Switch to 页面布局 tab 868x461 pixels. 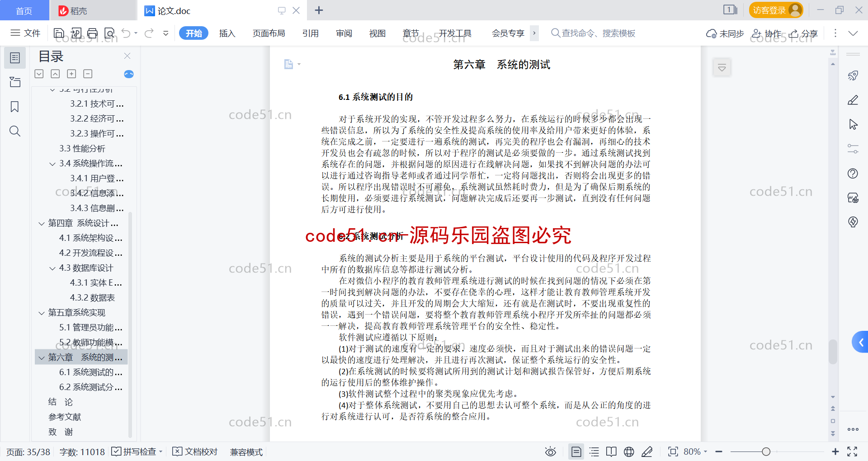coord(269,33)
